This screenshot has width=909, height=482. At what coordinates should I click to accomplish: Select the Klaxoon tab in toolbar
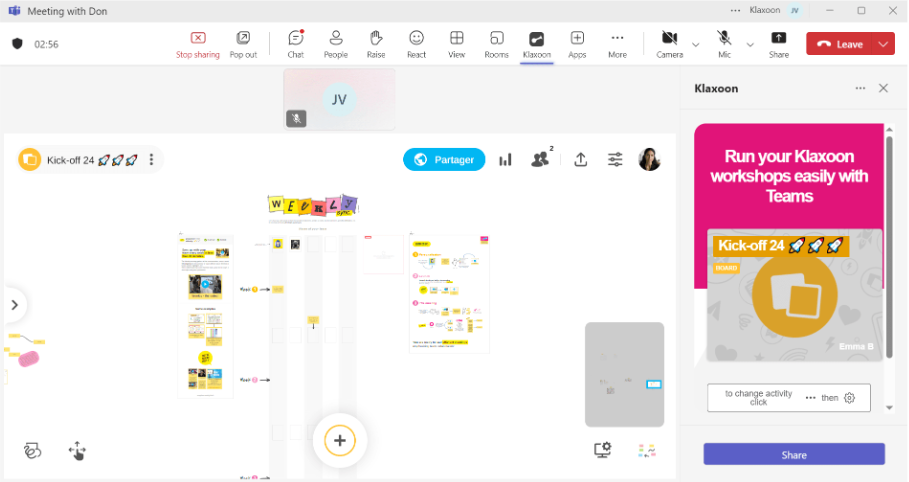point(537,43)
